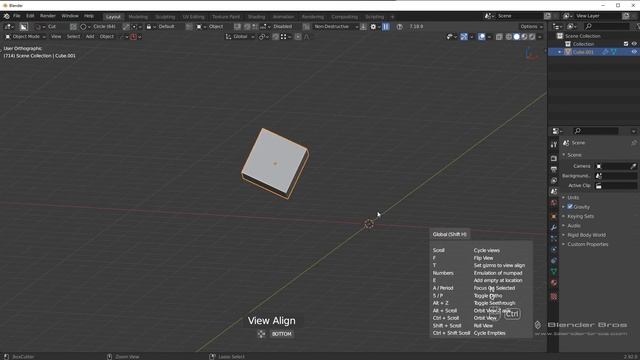Open the Render properties tab
The width and height of the screenshot is (640, 360).
pos(553,158)
